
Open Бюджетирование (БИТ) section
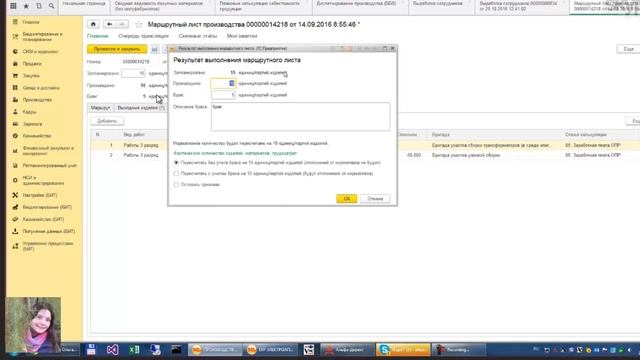click(47, 207)
